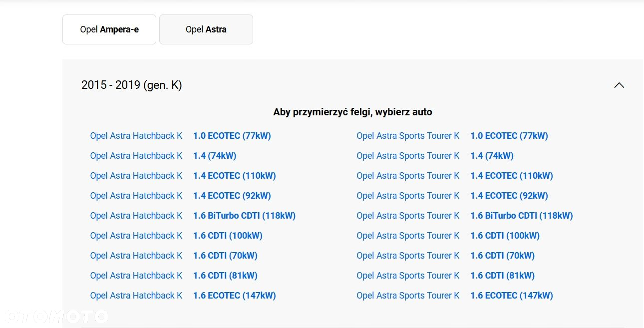Open Astra Hatchback K 1.6 ECOTEC (147kW)
644x328 pixels.
(183, 296)
